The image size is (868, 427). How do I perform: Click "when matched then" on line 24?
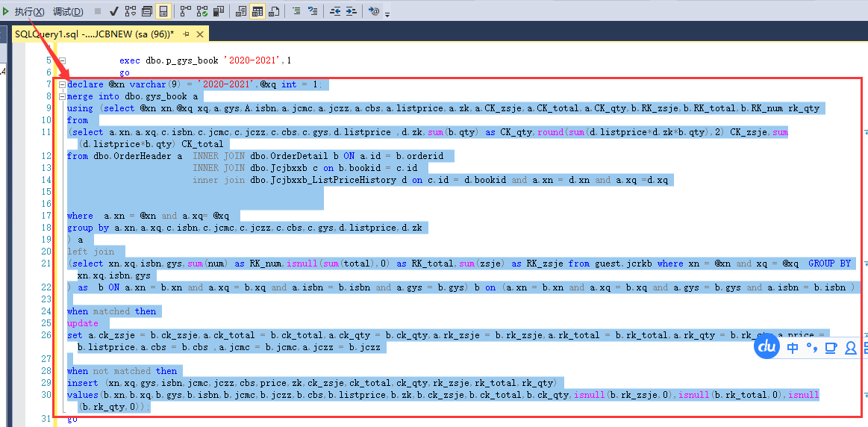click(111, 311)
